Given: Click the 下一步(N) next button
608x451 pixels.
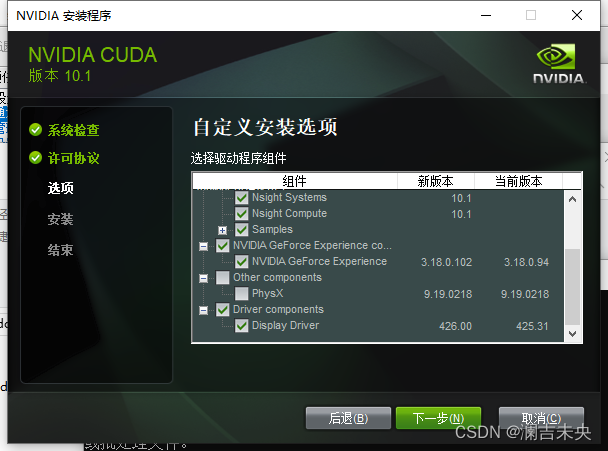Looking at the screenshot, I should 439,418.
